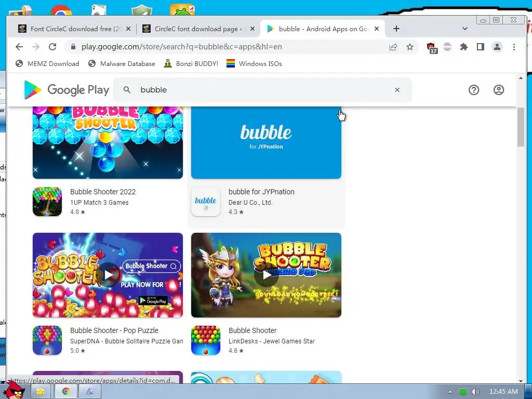Clear the bubble search query
This screenshot has width=532, height=399.
tap(397, 90)
